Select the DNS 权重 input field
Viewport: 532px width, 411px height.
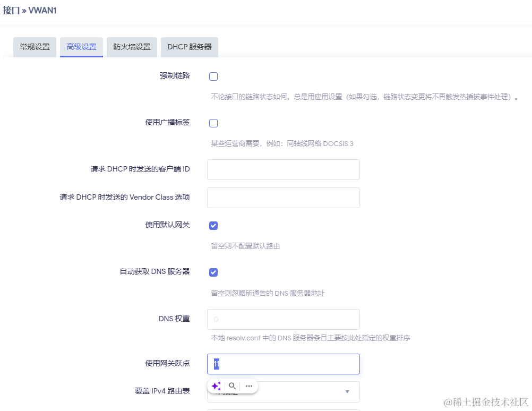[x=283, y=319]
